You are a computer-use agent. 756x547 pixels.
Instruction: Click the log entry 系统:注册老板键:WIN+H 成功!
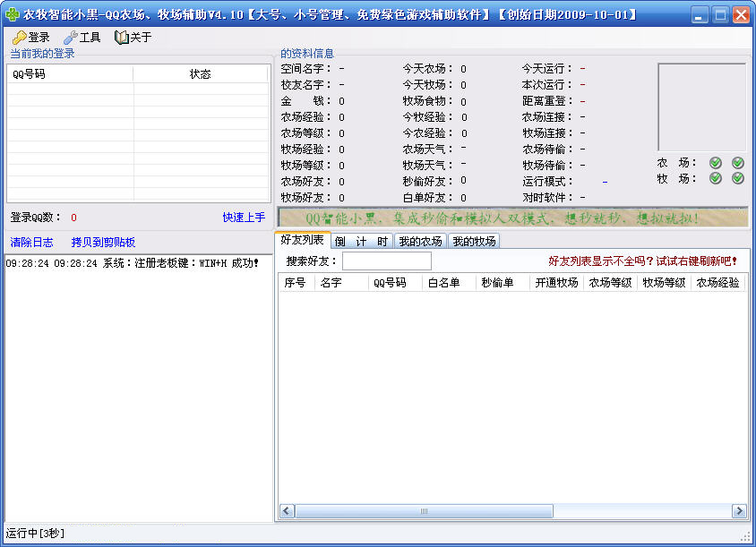[133, 263]
